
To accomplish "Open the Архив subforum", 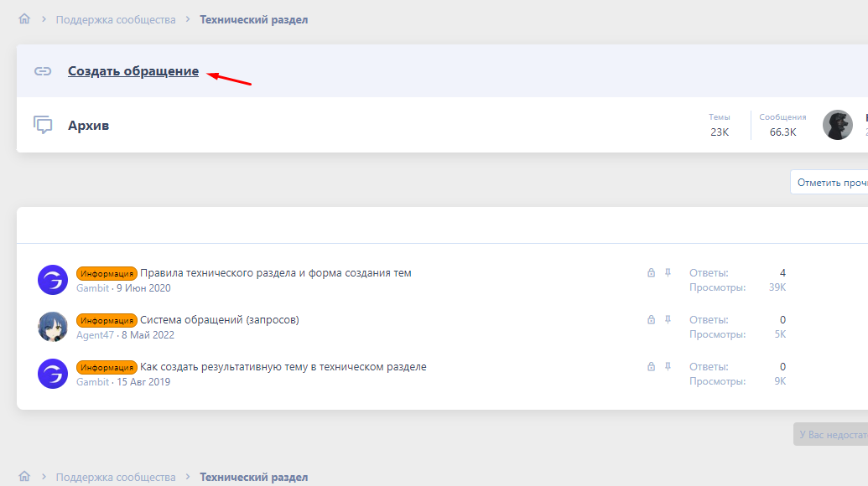I will coord(88,126).
